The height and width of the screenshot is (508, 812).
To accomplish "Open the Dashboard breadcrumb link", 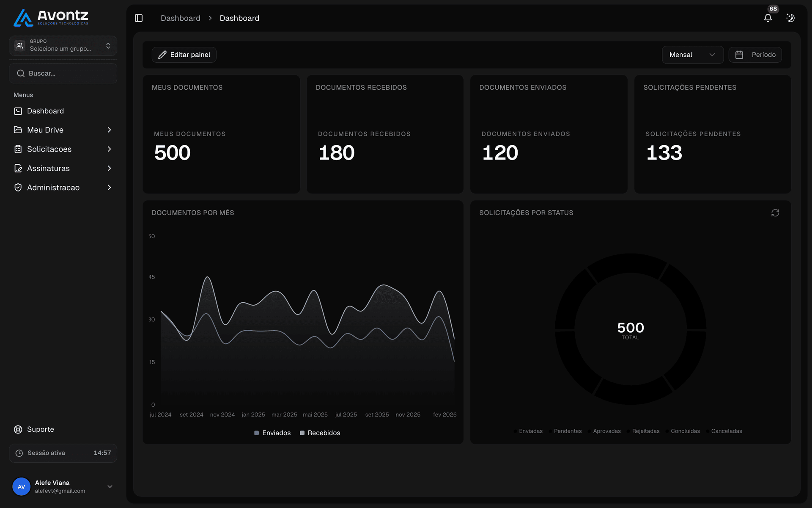I will click(x=180, y=18).
